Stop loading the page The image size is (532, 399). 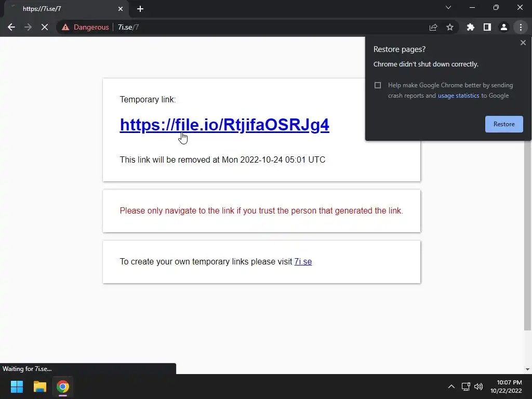[x=45, y=27]
